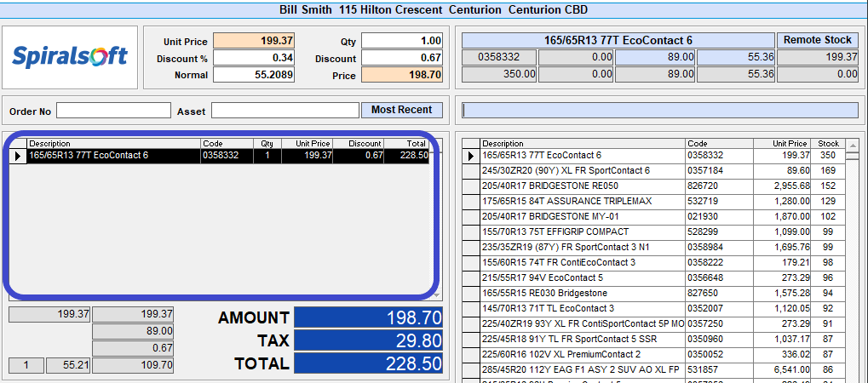868x383 pixels.
Task: Edit the Qty field 1.00
Action: [x=402, y=41]
